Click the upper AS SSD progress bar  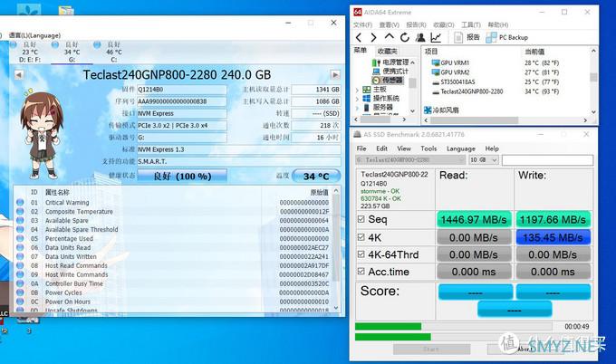453,326
